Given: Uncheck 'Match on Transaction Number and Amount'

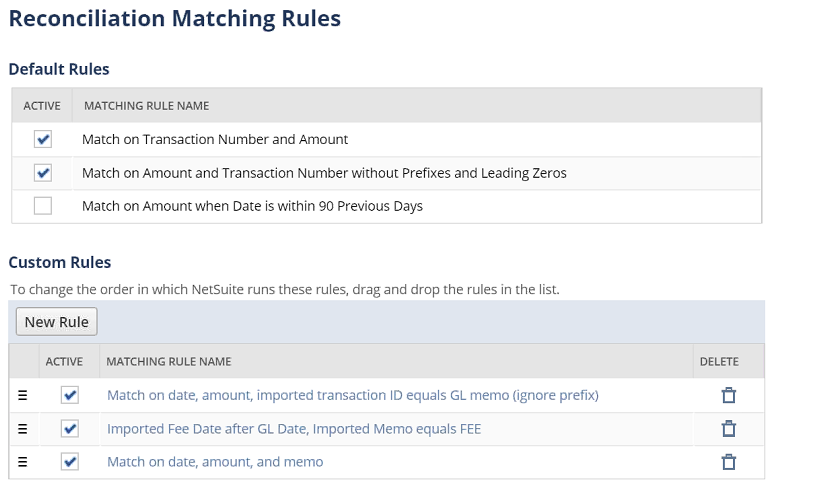Looking at the screenshot, I should [x=42, y=139].
